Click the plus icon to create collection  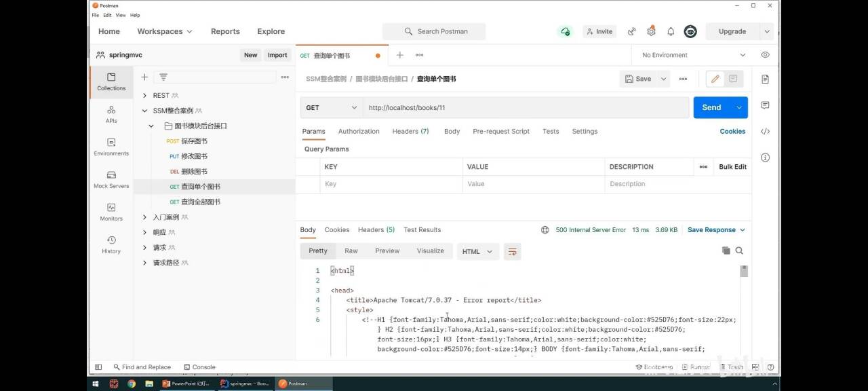pyautogui.click(x=144, y=77)
